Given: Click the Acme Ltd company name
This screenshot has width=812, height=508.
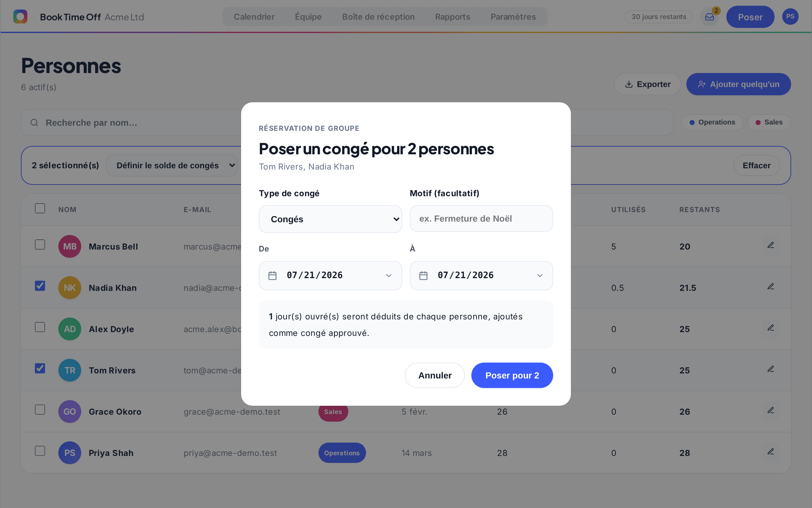Looking at the screenshot, I should pyautogui.click(x=124, y=17).
